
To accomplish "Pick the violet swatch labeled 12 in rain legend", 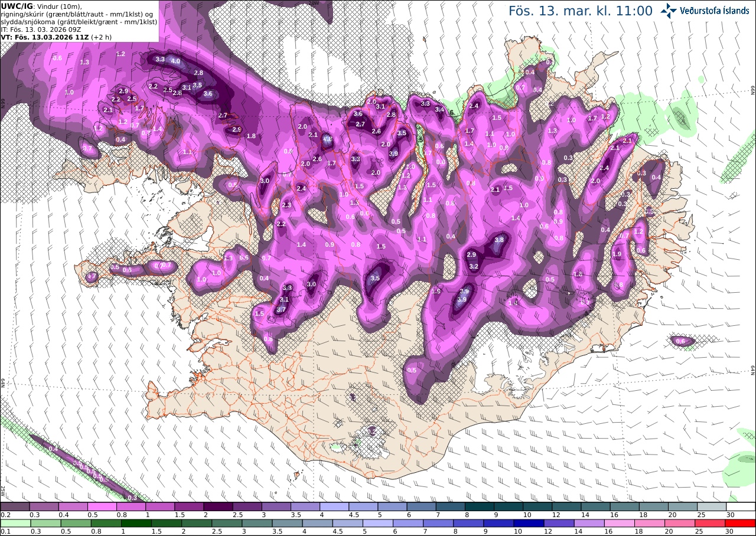I will (x=559, y=523).
